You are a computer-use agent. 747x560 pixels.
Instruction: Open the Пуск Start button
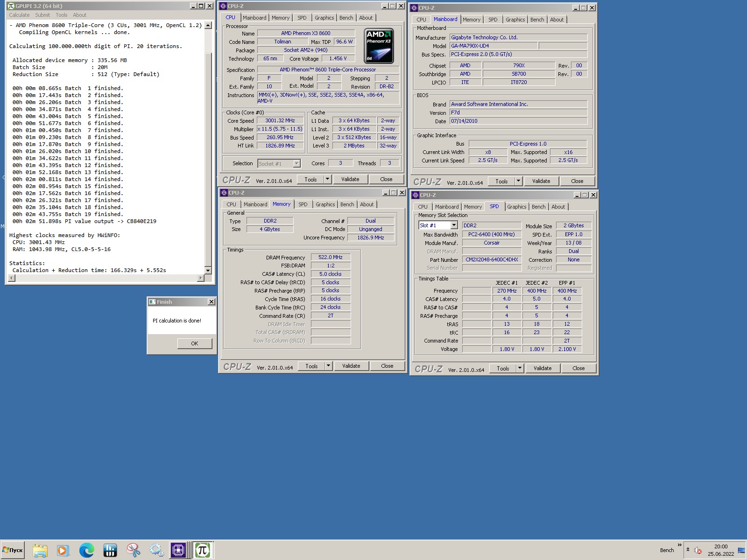pos(13,550)
